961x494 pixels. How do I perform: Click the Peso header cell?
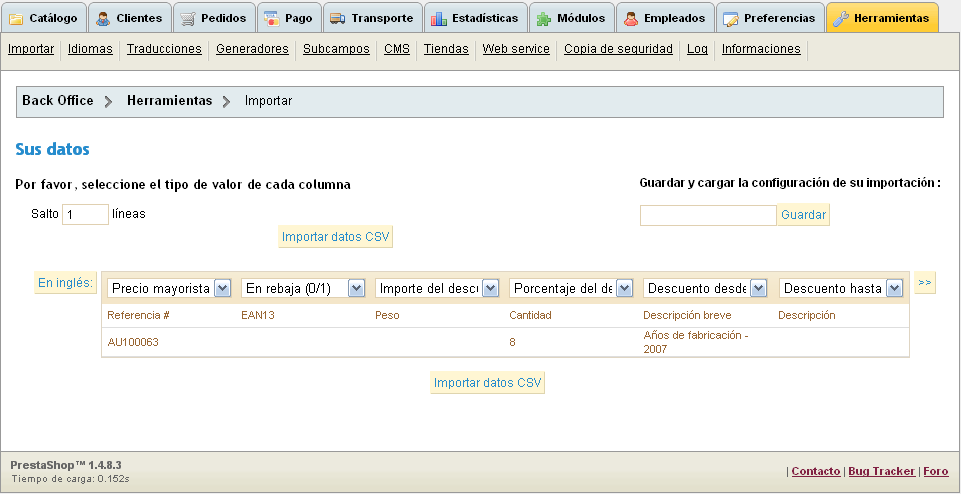[x=387, y=316]
